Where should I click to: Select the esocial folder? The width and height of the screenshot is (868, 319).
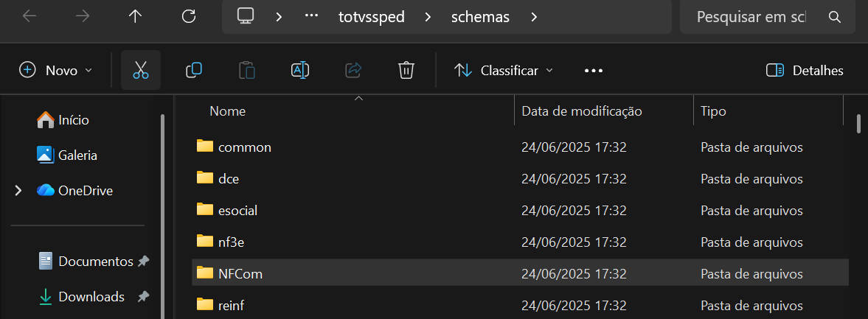[x=237, y=210]
